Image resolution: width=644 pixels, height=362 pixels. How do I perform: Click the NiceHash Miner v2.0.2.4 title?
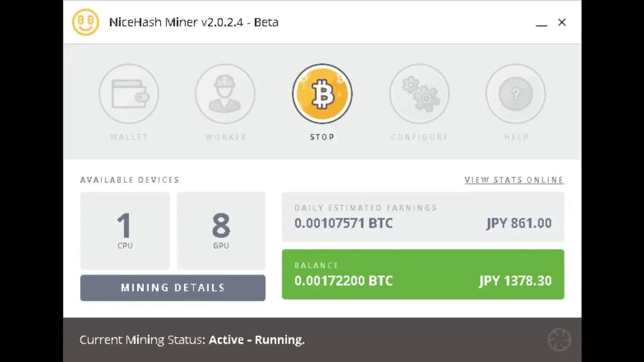[194, 22]
